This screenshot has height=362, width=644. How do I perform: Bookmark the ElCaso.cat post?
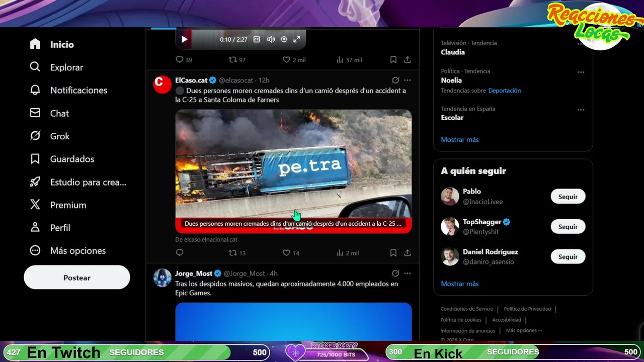393,253
